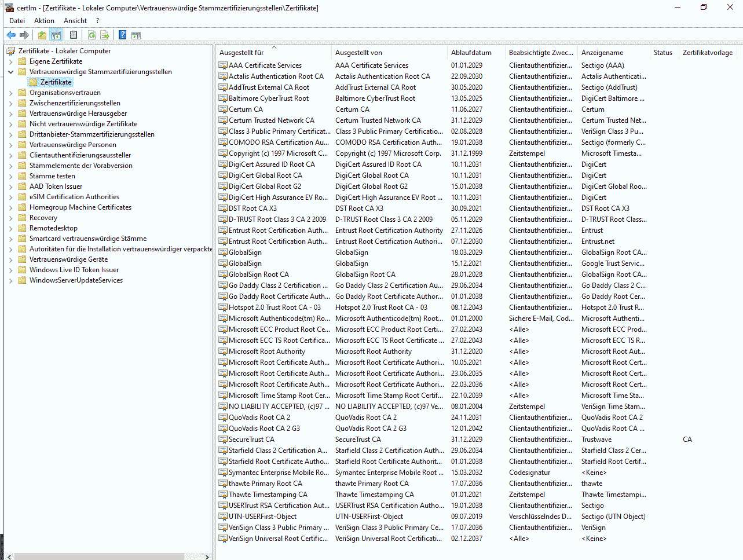Click the certlm title bar application icon
This screenshot has height=560, width=743.
pos(9,8)
